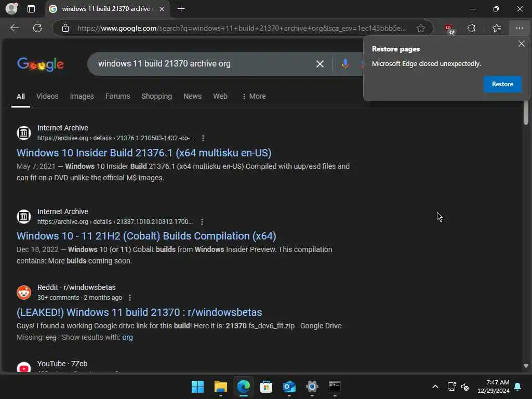Switch to the Shopping tab
Image resolution: width=532 pixels, height=399 pixels.
click(x=157, y=96)
